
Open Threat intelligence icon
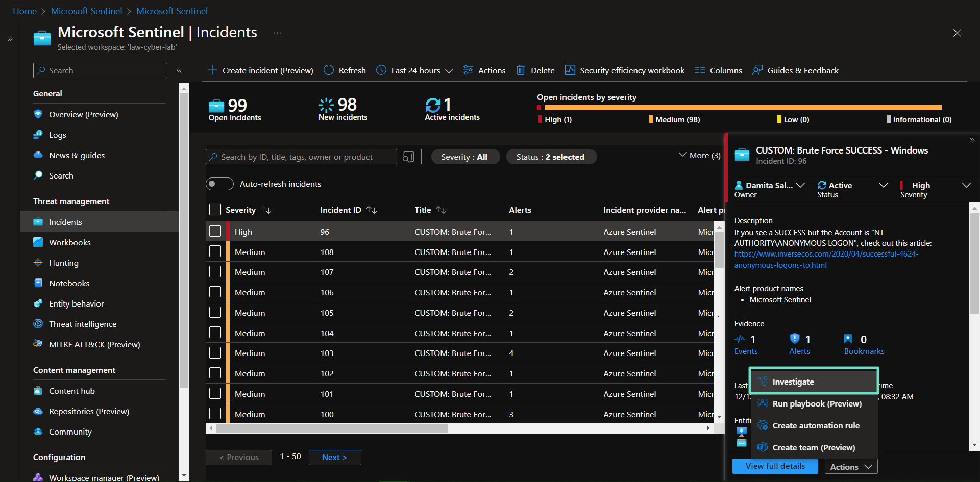[38, 324]
